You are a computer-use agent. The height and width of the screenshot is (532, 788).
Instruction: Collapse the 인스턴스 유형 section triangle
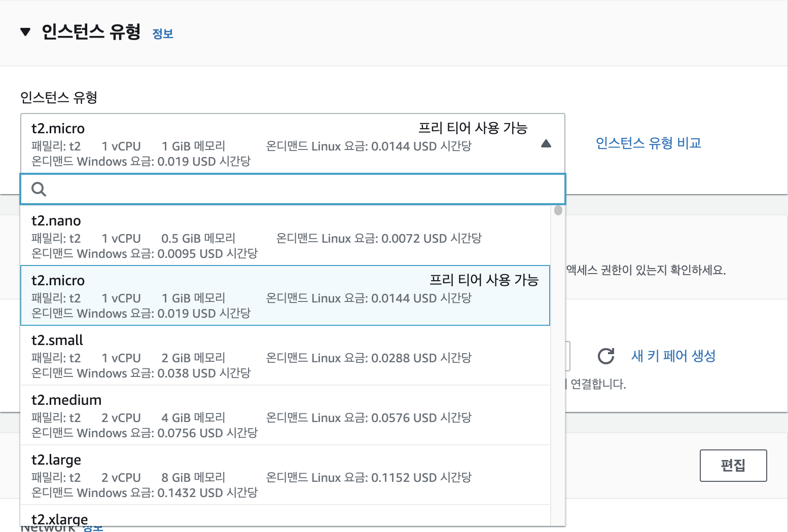click(25, 32)
